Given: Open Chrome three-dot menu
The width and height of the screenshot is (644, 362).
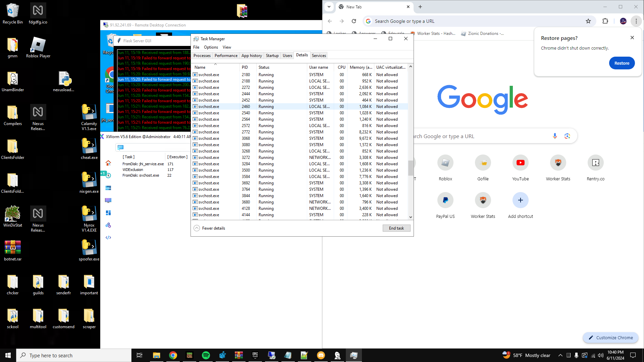Looking at the screenshot, I should (x=636, y=21).
